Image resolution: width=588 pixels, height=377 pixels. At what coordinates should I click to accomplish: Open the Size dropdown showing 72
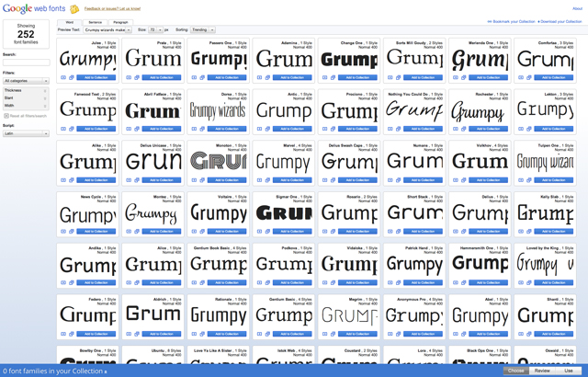tap(155, 29)
